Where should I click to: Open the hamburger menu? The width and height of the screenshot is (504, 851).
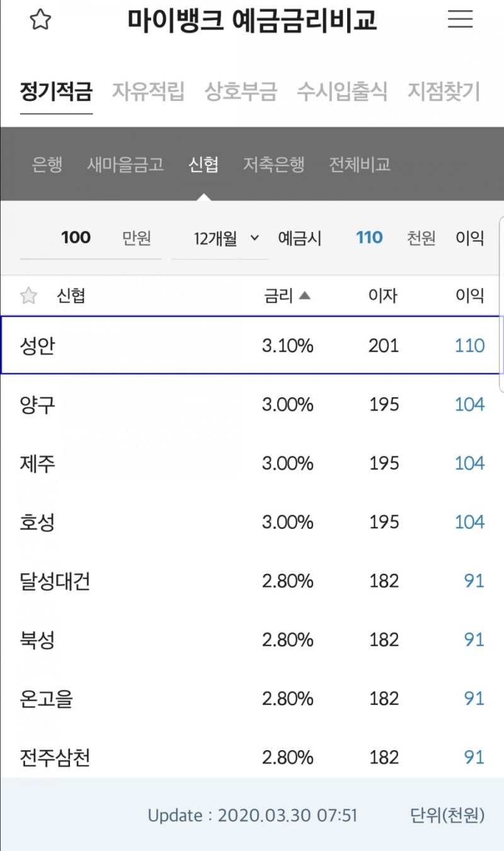(x=461, y=20)
